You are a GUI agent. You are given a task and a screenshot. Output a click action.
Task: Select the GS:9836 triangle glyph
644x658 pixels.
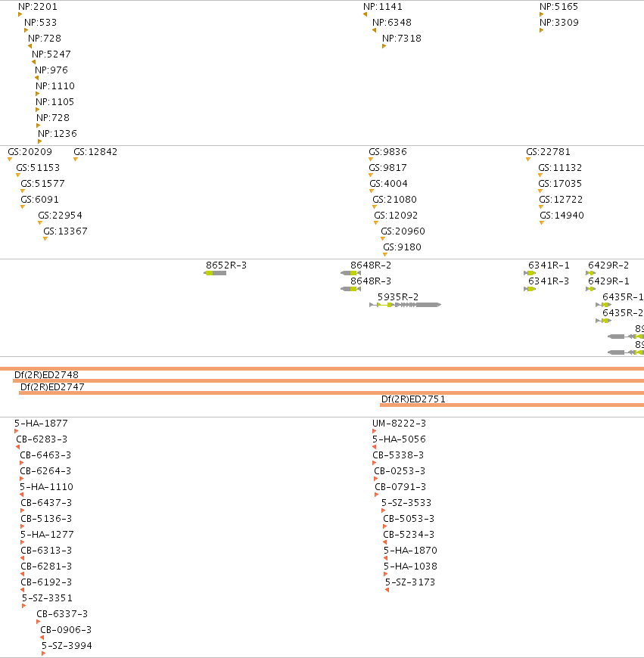tap(371, 160)
